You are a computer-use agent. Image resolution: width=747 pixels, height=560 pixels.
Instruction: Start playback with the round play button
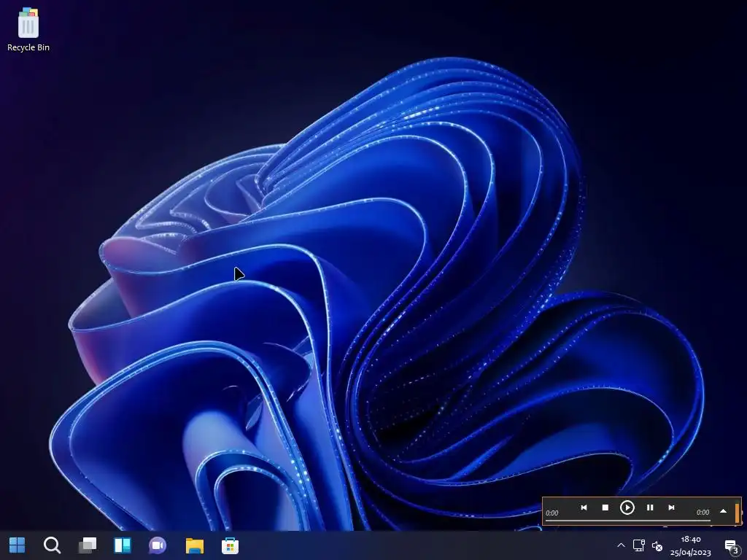(x=627, y=507)
